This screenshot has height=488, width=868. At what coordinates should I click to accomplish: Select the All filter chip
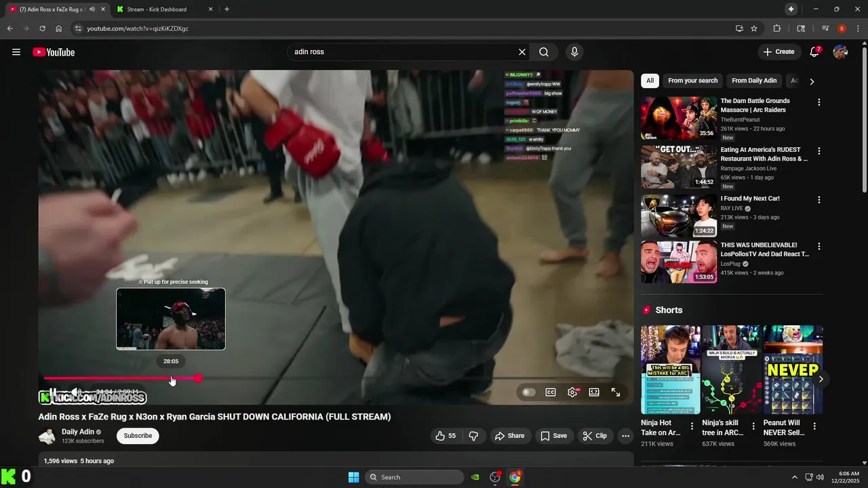(650, 81)
